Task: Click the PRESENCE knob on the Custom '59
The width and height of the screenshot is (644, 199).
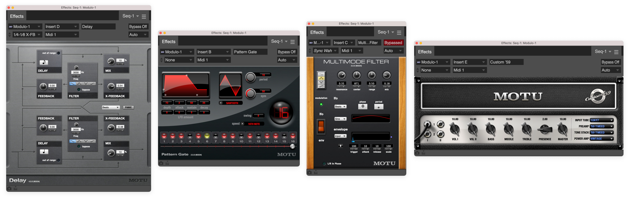Action: (x=545, y=129)
